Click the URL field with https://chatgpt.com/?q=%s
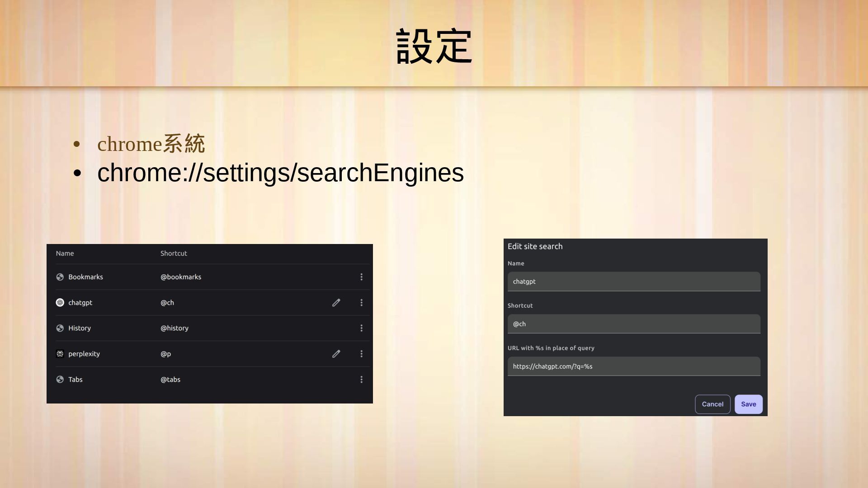The width and height of the screenshot is (868, 488). tap(634, 366)
